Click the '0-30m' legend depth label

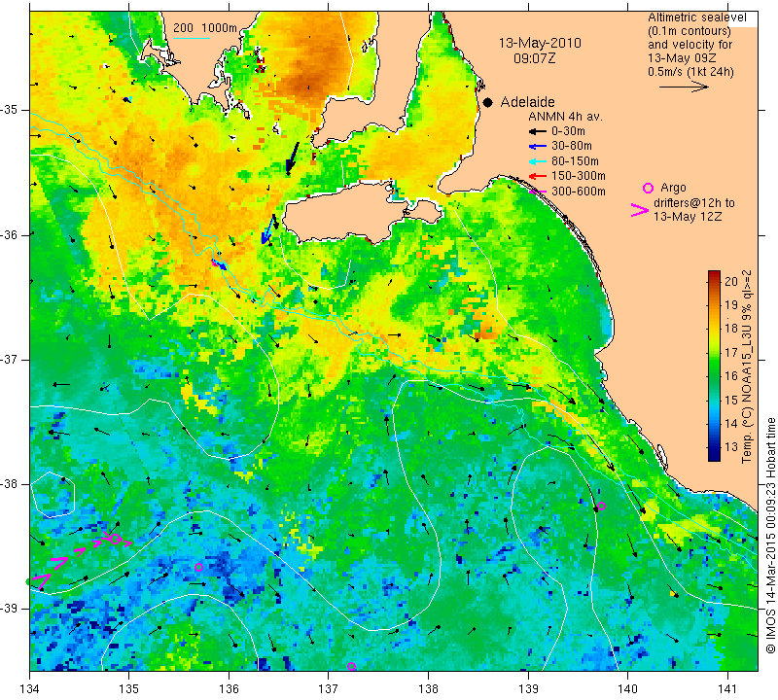point(568,131)
